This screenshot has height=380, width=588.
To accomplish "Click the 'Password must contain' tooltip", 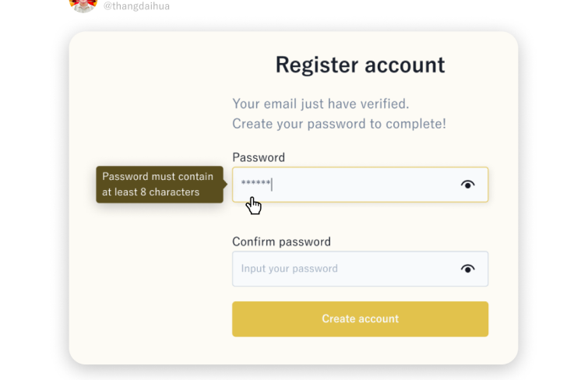I will (x=159, y=177).
